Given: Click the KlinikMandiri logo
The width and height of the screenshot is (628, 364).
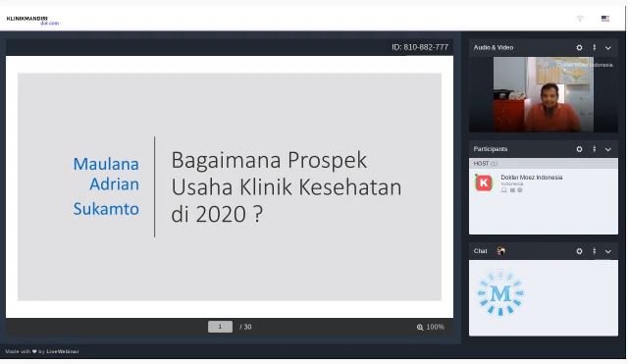Looking at the screenshot, I should 32,21.
